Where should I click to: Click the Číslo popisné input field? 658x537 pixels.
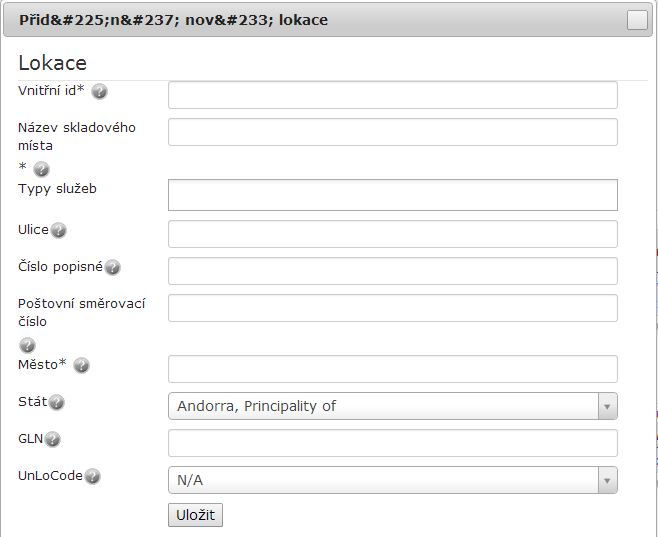tap(393, 271)
